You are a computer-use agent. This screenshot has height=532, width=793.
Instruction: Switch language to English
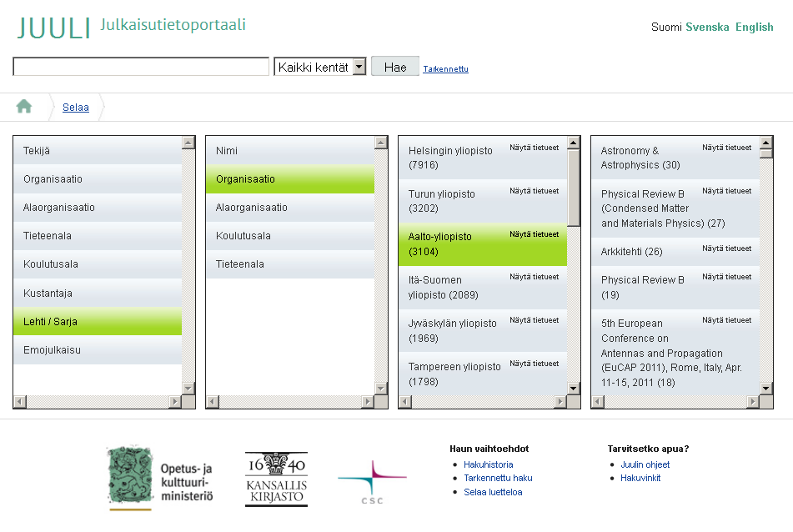coord(754,27)
